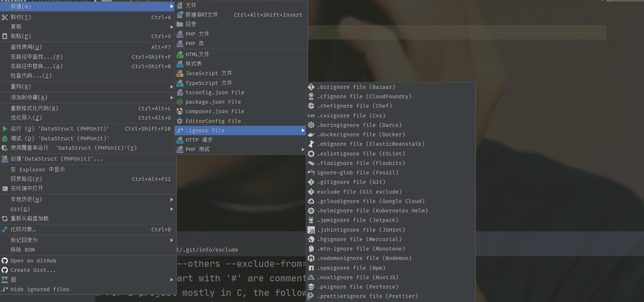Click the scissors Cut icon
The width and height of the screenshot is (644, 302).
pyautogui.click(x=5, y=17)
